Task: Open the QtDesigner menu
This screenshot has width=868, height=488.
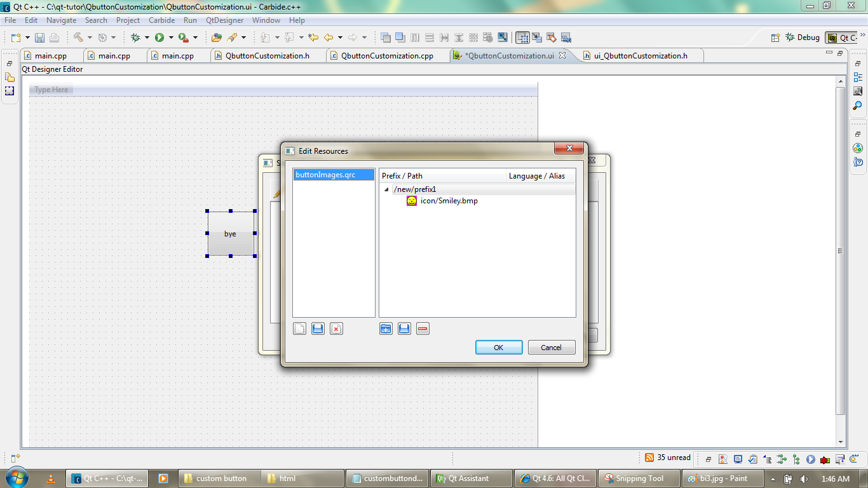Action: coord(225,20)
